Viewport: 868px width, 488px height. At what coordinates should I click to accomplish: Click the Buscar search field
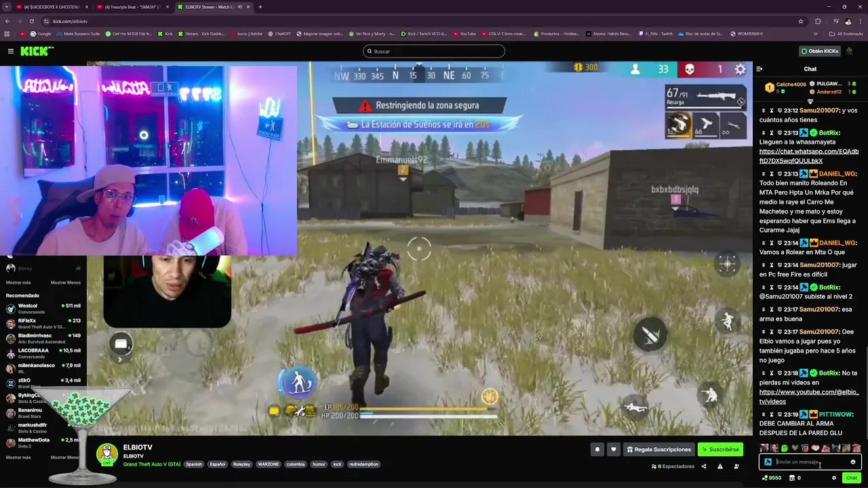434,51
